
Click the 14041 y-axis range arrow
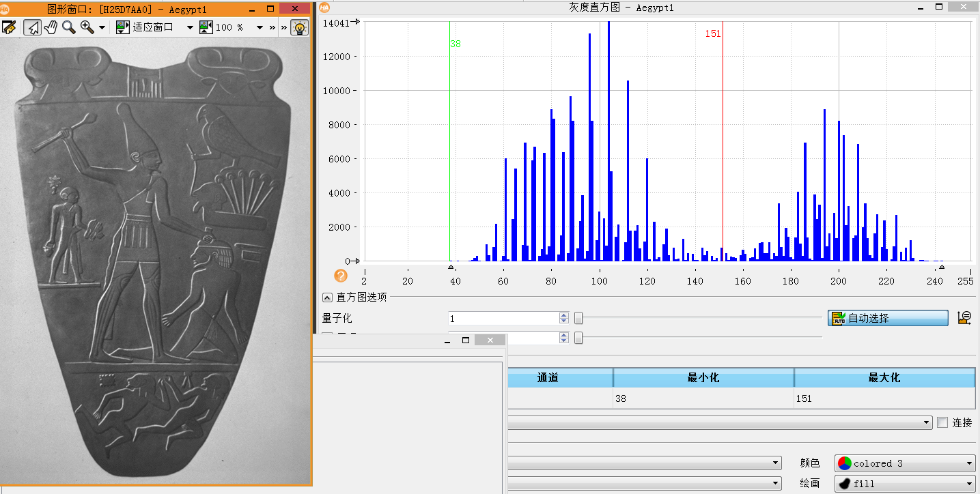point(356,23)
